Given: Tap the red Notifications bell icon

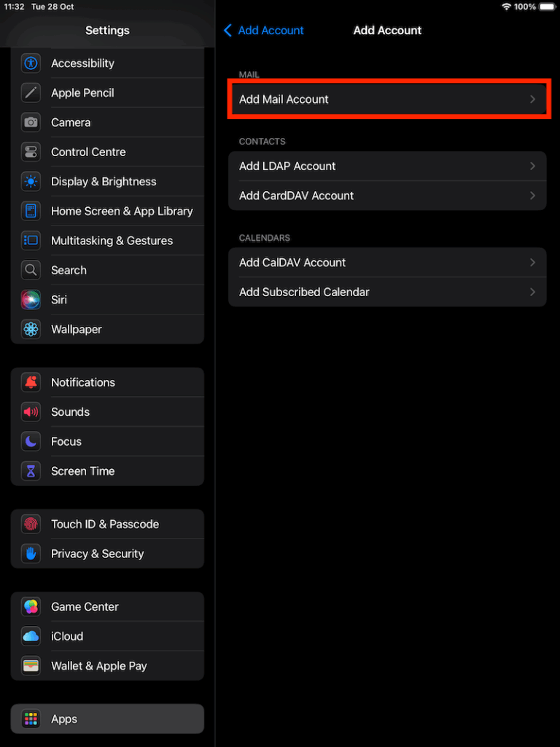Looking at the screenshot, I should pos(31,382).
